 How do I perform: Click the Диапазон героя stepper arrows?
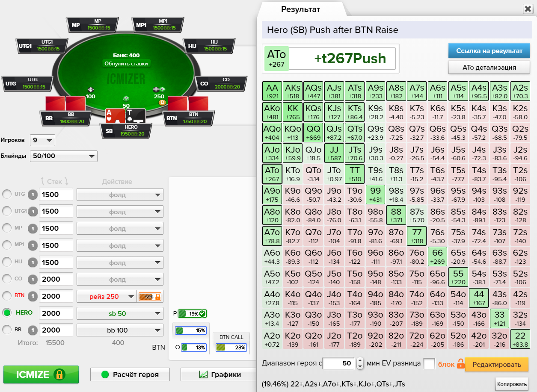[x=360, y=364]
